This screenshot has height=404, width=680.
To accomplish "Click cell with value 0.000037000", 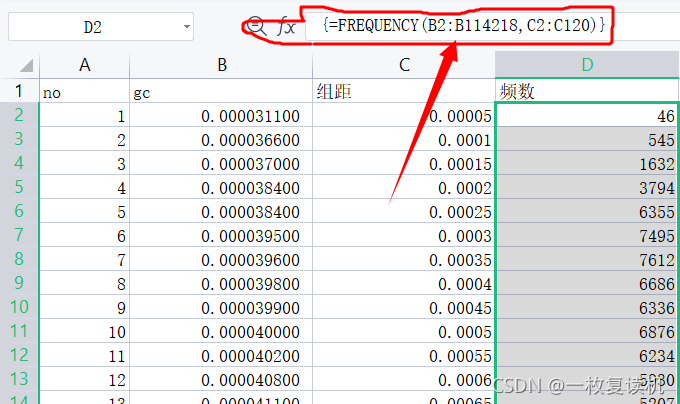I will [x=221, y=163].
